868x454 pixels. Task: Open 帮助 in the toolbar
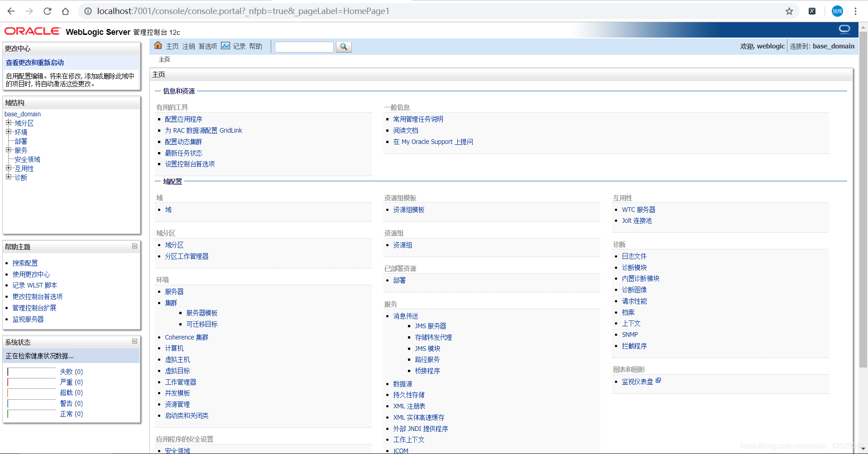pos(255,46)
